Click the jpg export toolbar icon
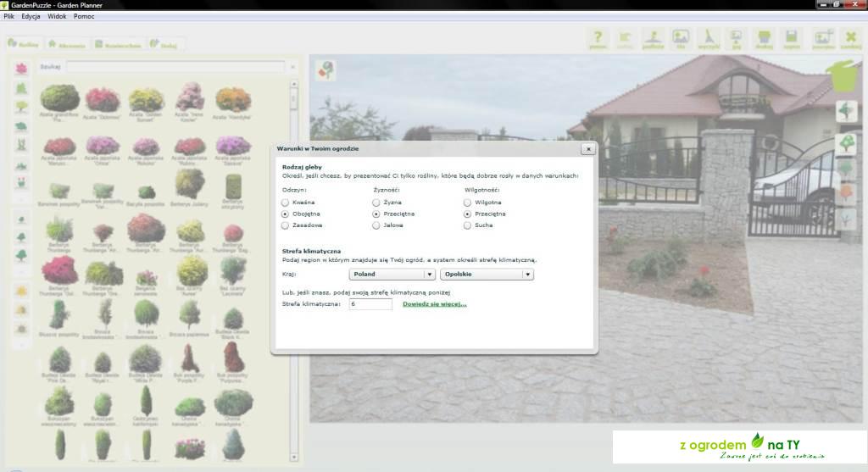Screen dimensions: 868x472 click(736, 38)
